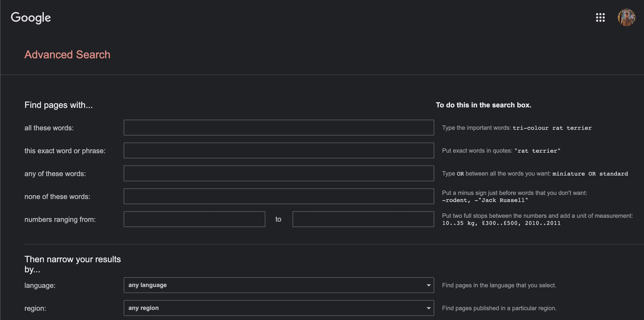The image size is (644, 320).
Task: Click 'To do this in the search box.' heading
Action: click(484, 105)
